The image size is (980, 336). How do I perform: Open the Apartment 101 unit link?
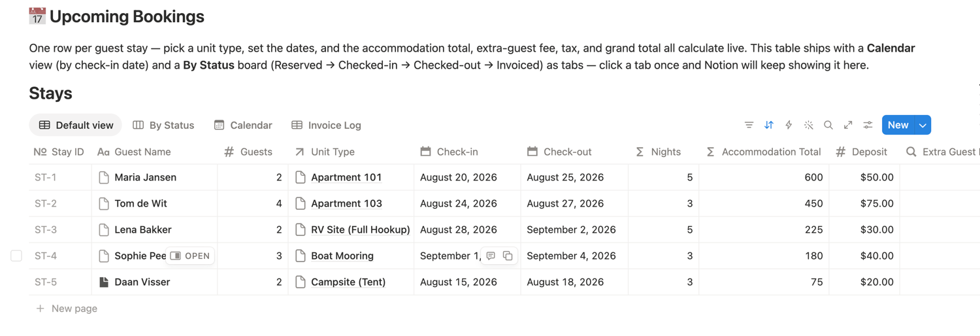click(x=346, y=177)
